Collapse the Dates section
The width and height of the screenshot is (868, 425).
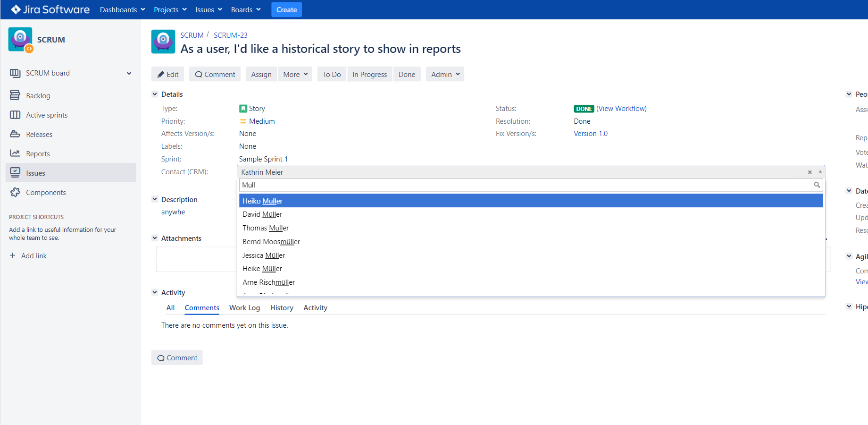pos(849,191)
